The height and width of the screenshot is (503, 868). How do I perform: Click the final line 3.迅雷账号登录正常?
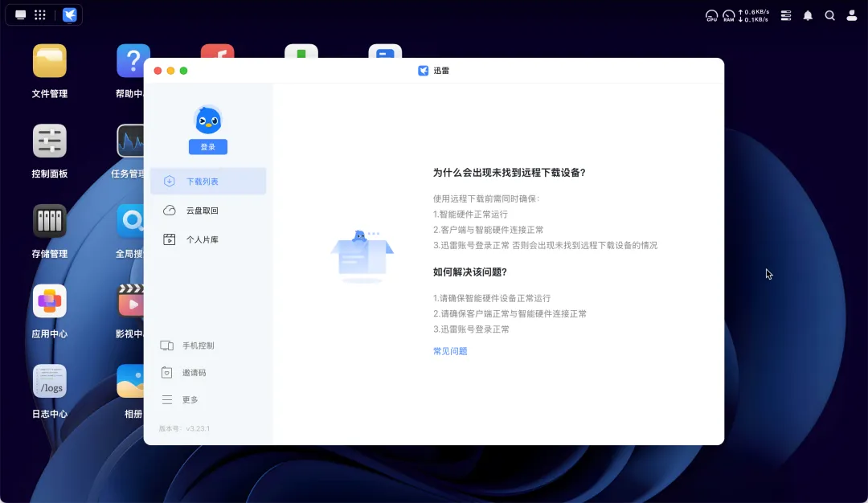(x=471, y=329)
